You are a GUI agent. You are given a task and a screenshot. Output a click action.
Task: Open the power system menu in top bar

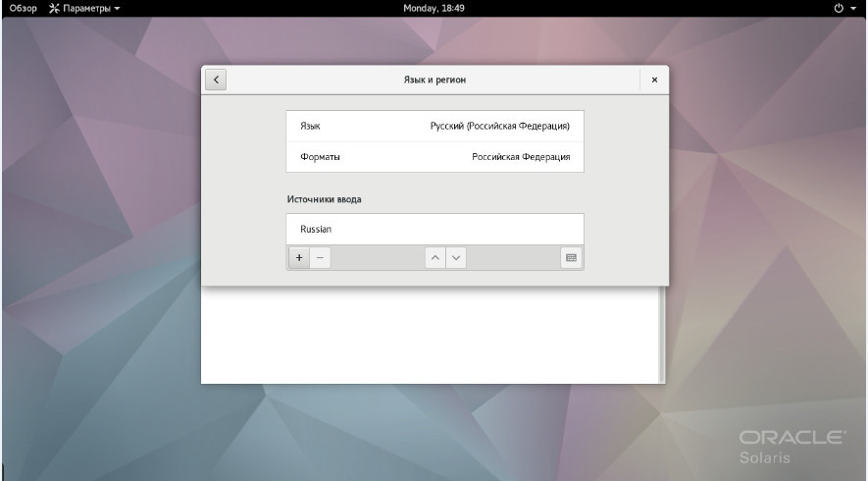(x=843, y=9)
